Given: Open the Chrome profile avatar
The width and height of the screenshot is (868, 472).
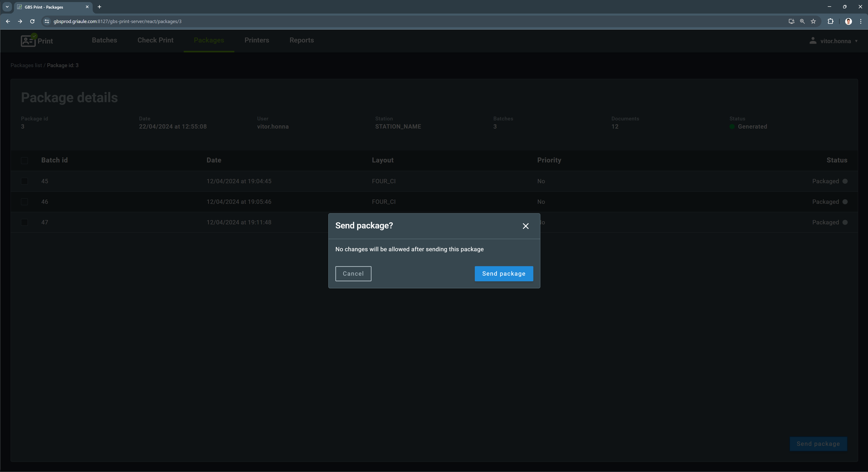Looking at the screenshot, I should point(849,21).
